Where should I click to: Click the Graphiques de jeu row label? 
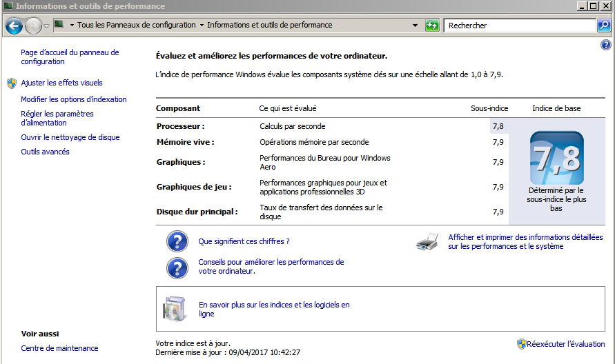coord(194,187)
